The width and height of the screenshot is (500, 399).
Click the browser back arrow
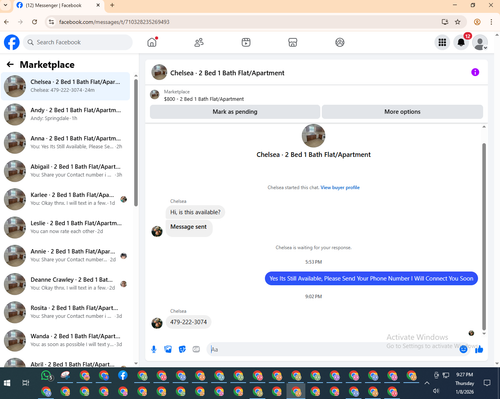pos(6,22)
